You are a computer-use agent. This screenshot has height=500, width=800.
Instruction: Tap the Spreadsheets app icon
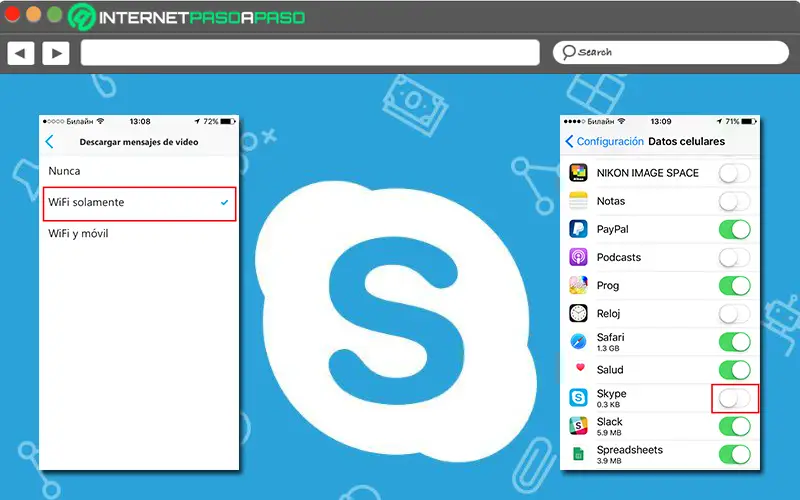pos(578,454)
